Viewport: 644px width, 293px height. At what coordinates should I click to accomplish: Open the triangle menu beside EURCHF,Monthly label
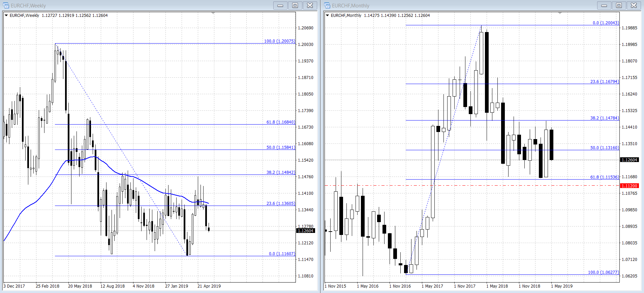tap(327, 15)
